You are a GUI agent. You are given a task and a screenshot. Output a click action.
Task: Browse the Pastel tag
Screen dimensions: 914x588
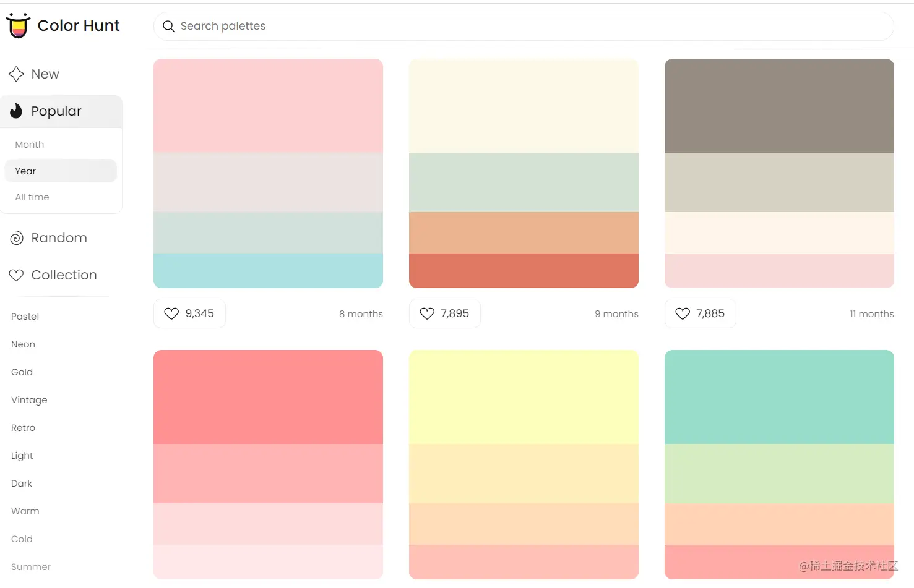tap(25, 317)
